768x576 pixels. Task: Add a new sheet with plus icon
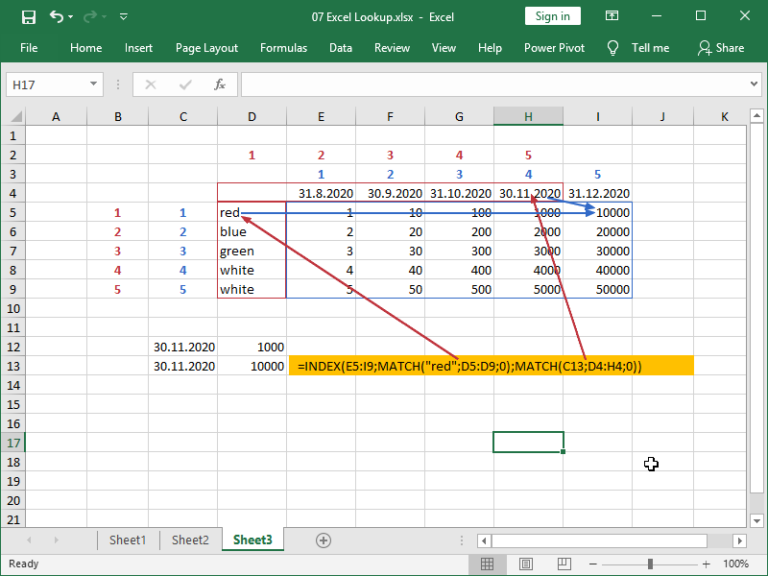tap(323, 540)
